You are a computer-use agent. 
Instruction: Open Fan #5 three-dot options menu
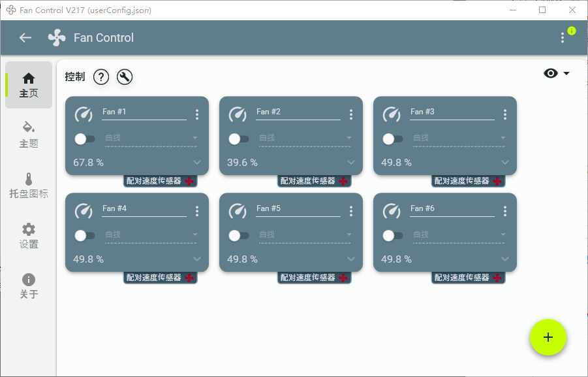[x=351, y=211]
